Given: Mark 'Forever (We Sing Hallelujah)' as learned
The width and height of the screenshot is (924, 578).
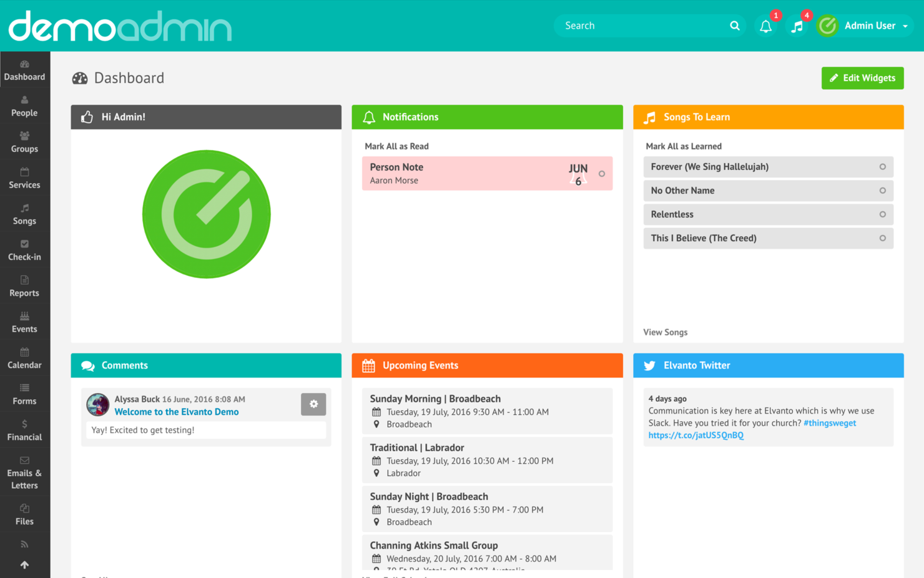Looking at the screenshot, I should (882, 167).
